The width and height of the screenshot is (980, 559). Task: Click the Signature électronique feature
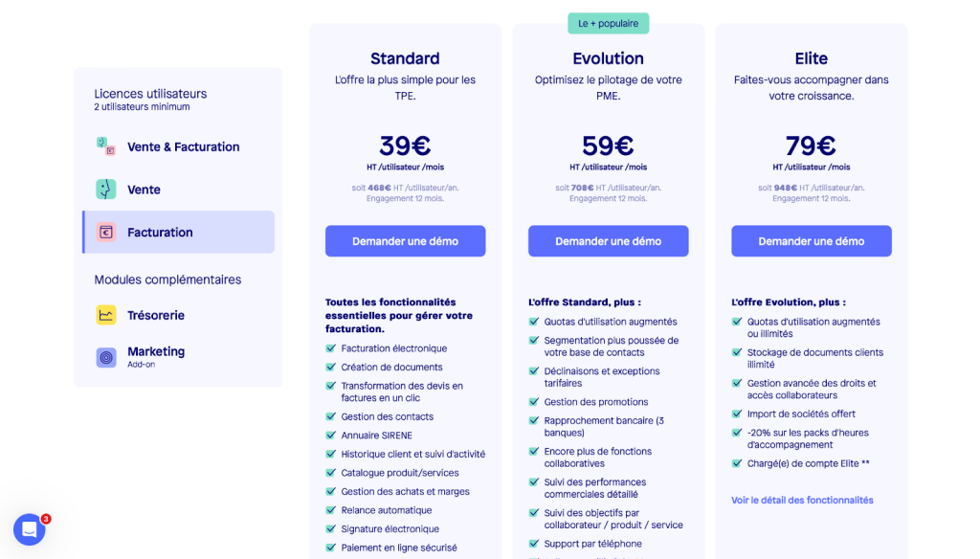390,529
